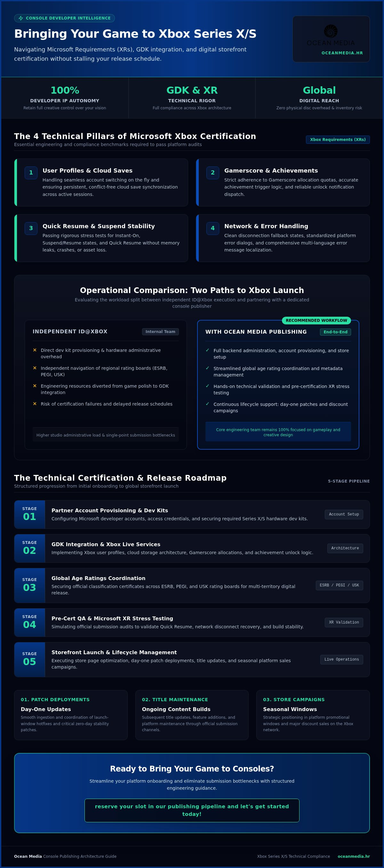Screen dimensions: 384x868
Task: Click Quick Resume & Suspend Stability title
Action: pyautogui.click(x=99, y=226)
